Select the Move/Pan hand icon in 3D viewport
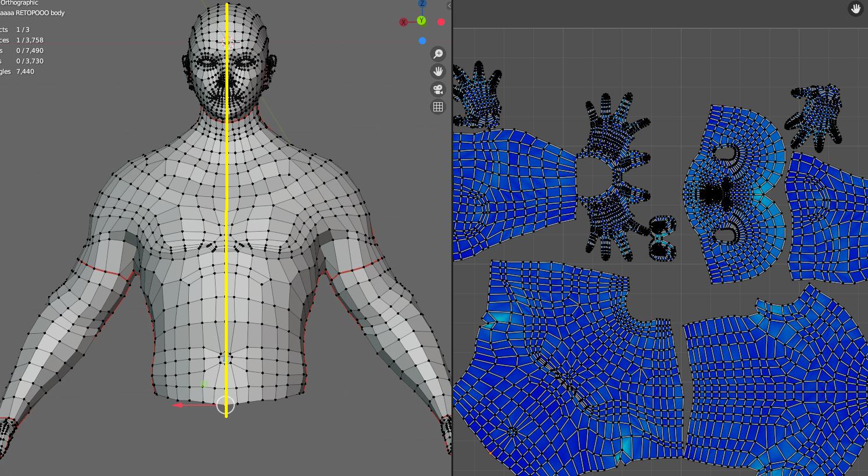 pos(437,71)
